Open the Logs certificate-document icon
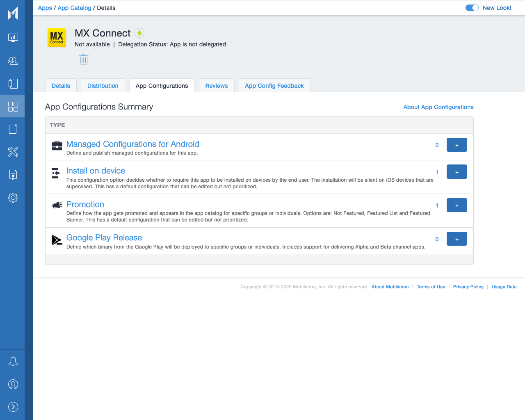This screenshot has height=420, width=525. (13, 174)
